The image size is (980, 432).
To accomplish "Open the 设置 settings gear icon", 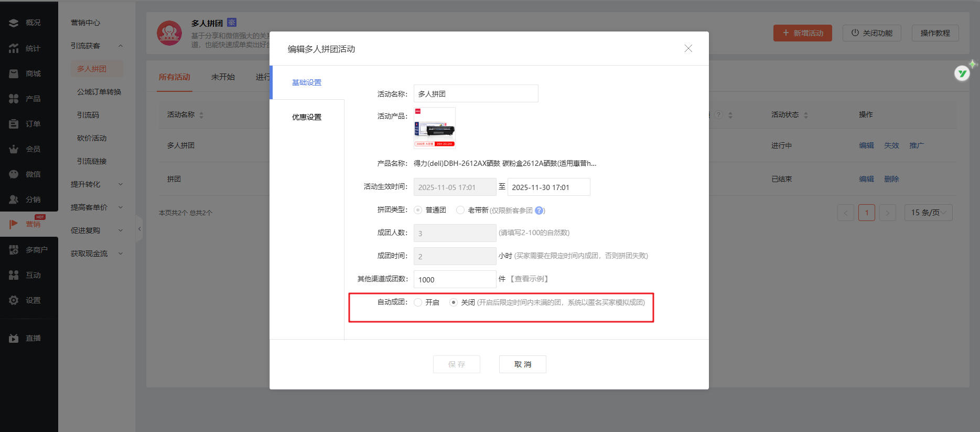I will point(14,300).
